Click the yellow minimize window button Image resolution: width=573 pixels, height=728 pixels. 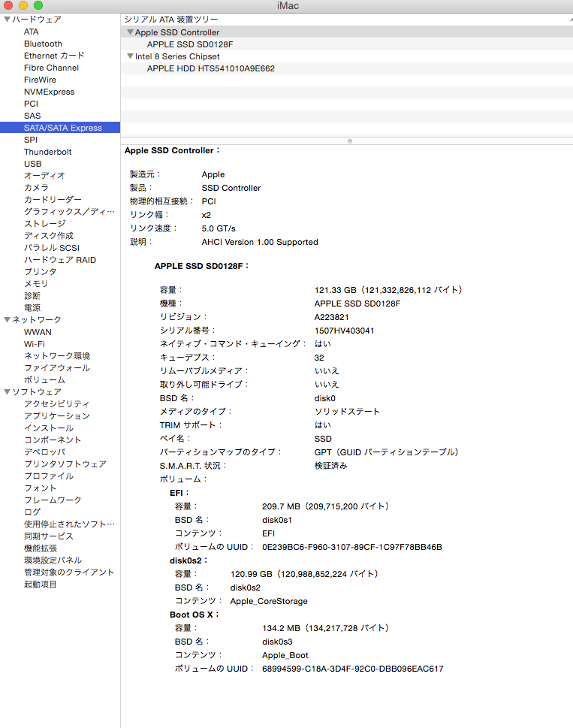[x=23, y=6]
